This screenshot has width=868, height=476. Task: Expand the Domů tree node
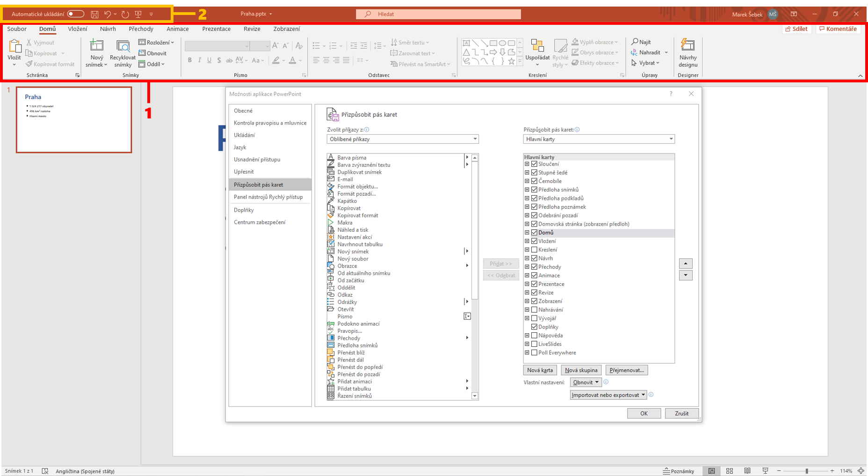coord(527,233)
